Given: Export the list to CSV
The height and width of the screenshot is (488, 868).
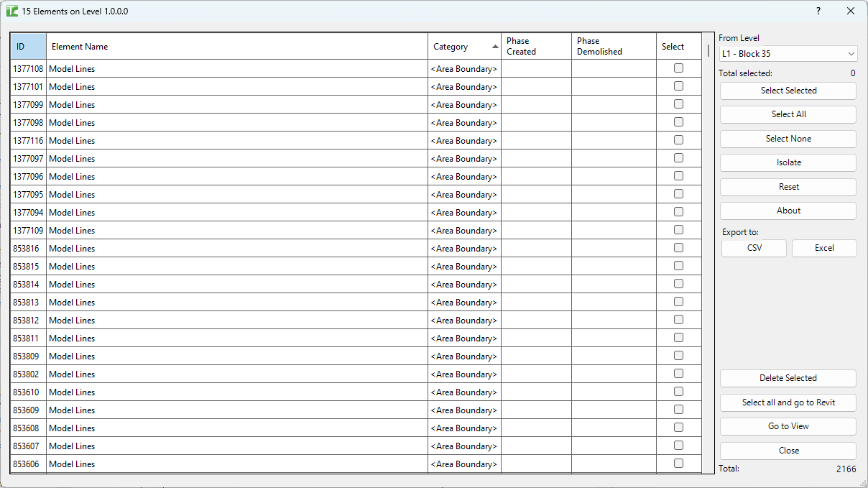Looking at the screenshot, I should (x=754, y=248).
